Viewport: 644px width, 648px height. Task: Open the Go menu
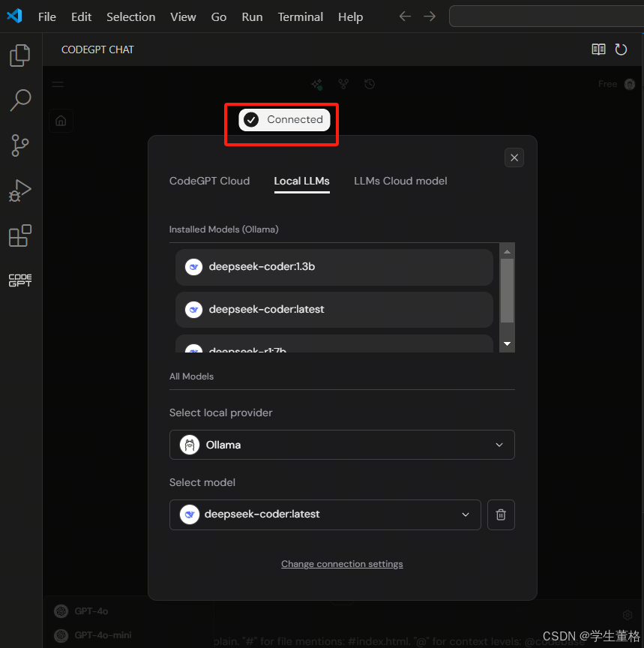point(218,17)
